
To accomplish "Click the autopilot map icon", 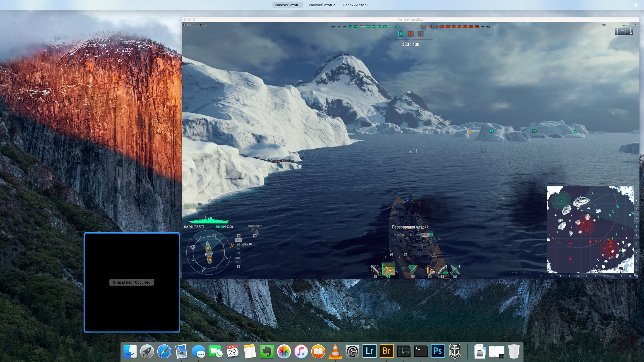I will (x=255, y=232).
